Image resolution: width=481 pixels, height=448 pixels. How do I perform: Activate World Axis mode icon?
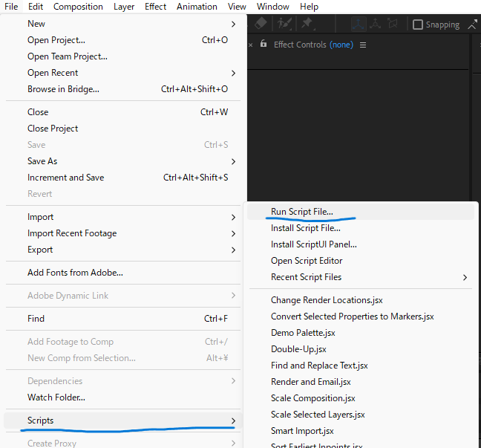[376, 24]
